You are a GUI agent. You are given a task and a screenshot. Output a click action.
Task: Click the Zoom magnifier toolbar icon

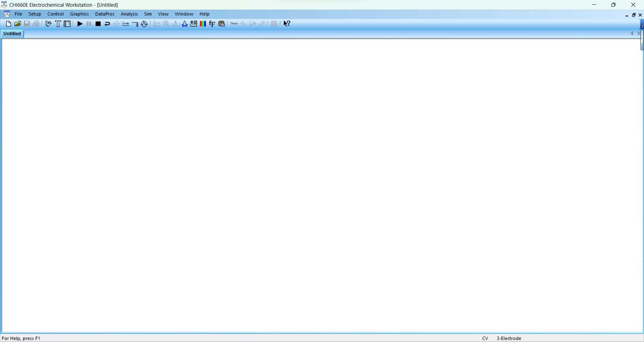tap(166, 24)
